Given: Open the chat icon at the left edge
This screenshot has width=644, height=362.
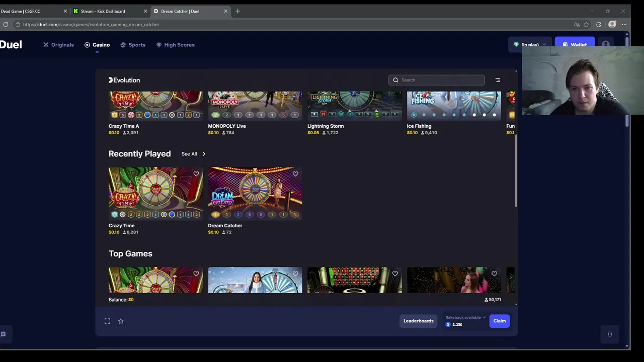Looking at the screenshot, I should tap(3, 334).
